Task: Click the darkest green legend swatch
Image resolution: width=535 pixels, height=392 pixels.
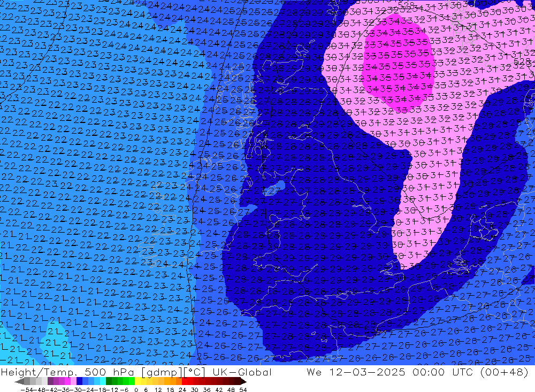Action: click(109, 381)
